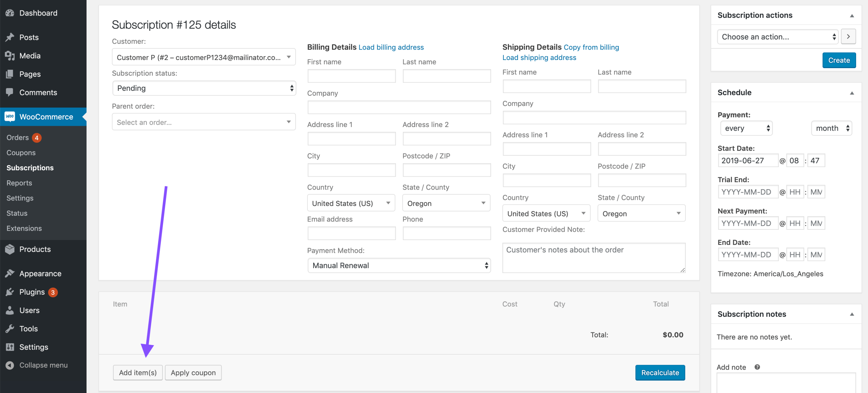Click the Users icon in the sidebar

[x=9, y=310]
